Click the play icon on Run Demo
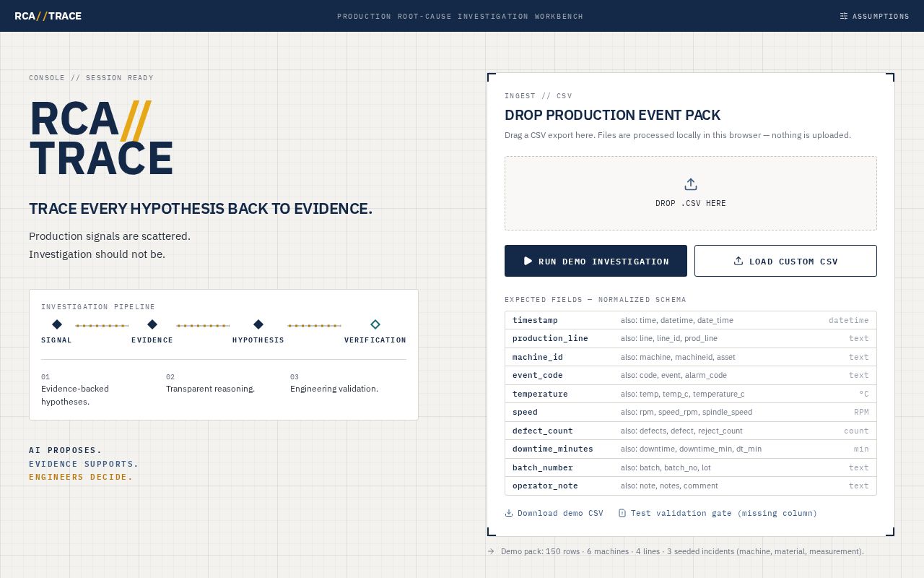 tap(528, 261)
